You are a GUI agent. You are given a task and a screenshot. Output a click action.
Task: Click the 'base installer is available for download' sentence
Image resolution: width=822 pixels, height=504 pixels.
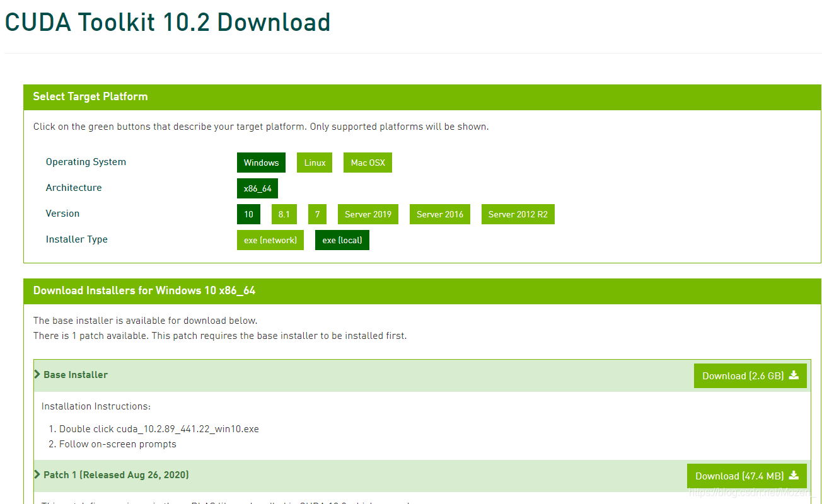pos(146,321)
